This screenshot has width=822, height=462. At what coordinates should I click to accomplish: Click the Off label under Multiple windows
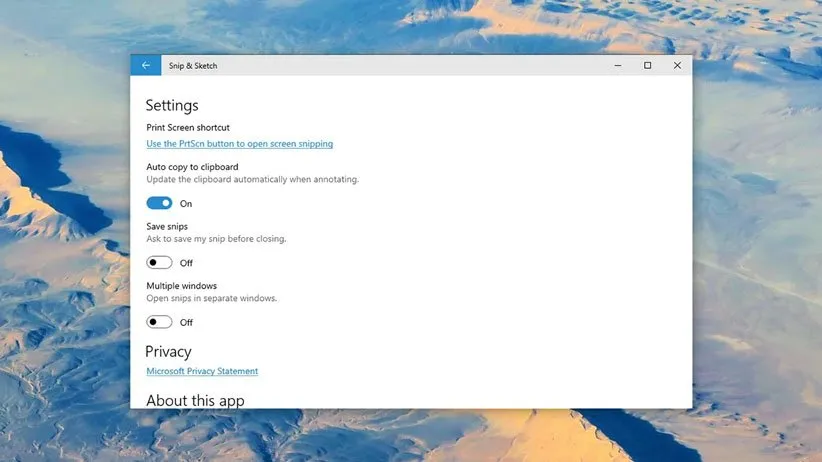pos(186,323)
